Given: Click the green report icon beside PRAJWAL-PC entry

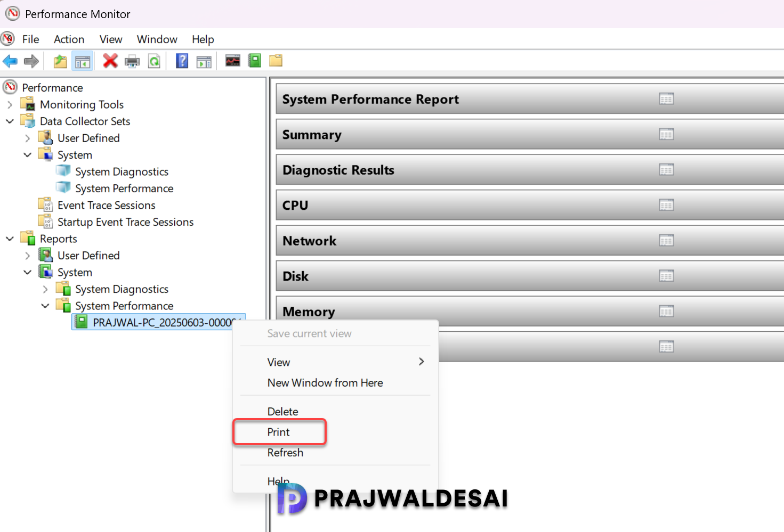Looking at the screenshot, I should (81, 322).
